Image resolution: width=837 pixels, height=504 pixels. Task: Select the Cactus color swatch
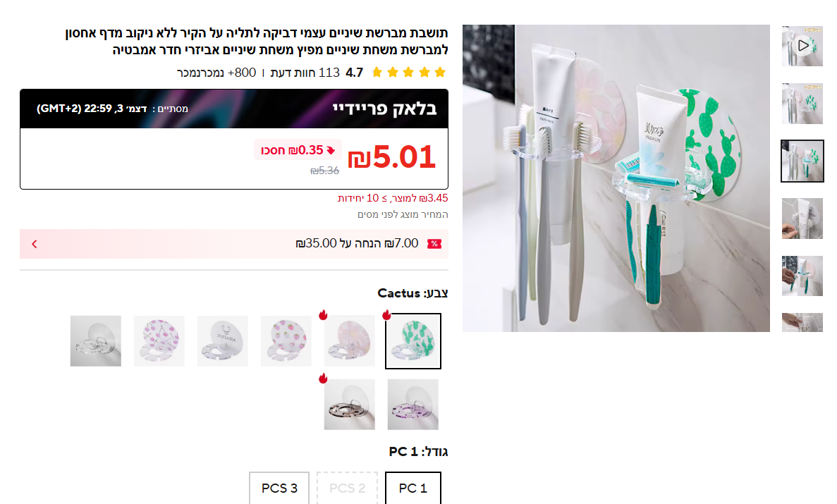(x=413, y=341)
